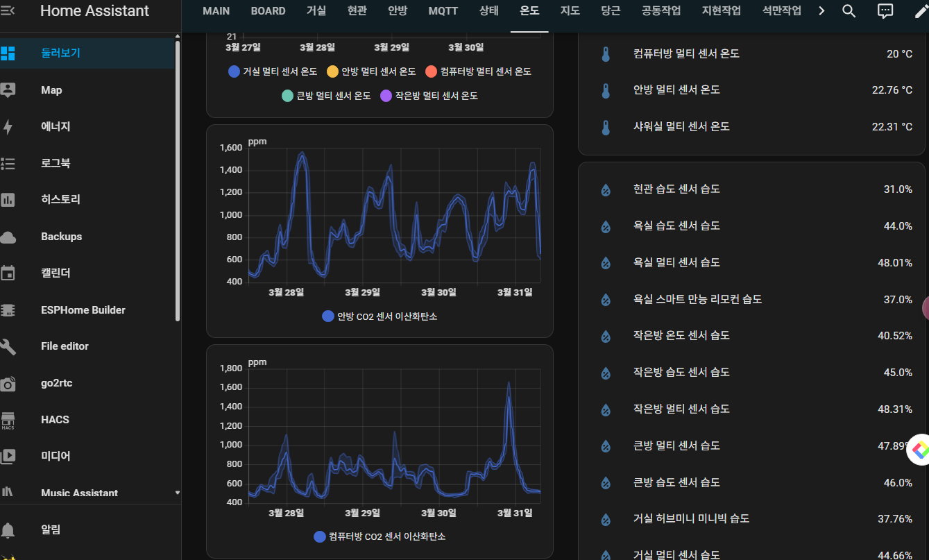Toggle 큰방 멀티 센서 온도 legend series
Viewport: 929px width, 560px height.
326,96
